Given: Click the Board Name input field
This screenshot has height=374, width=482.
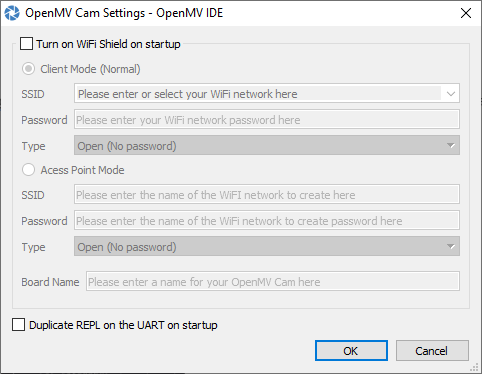Looking at the screenshot, I should point(273,281).
